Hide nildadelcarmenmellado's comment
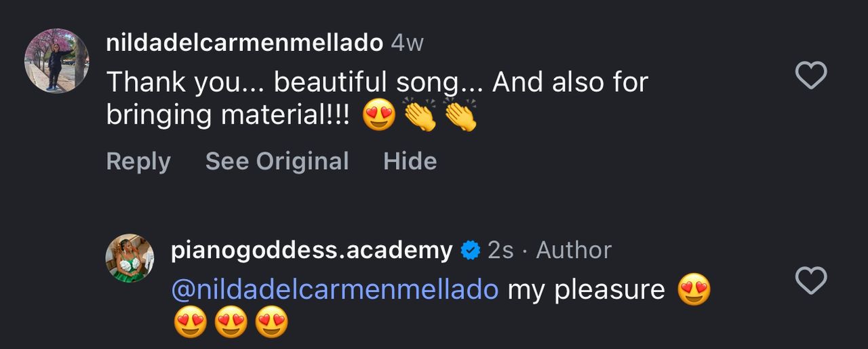868x349 pixels. (x=410, y=162)
